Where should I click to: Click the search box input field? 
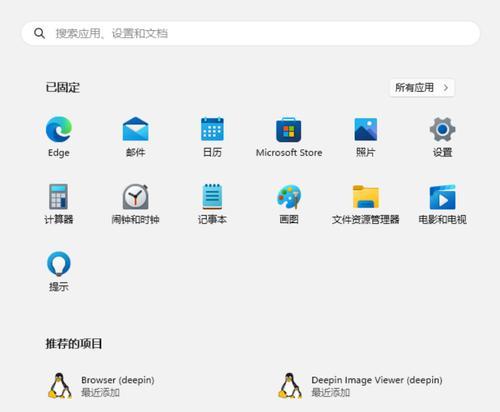pyautogui.click(x=251, y=33)
